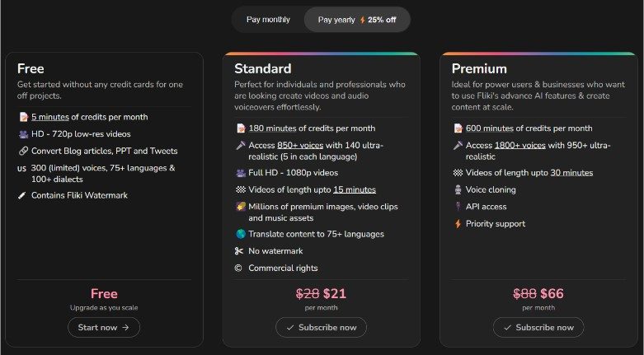Open the underlined 5 minutes link

(50, 117)
